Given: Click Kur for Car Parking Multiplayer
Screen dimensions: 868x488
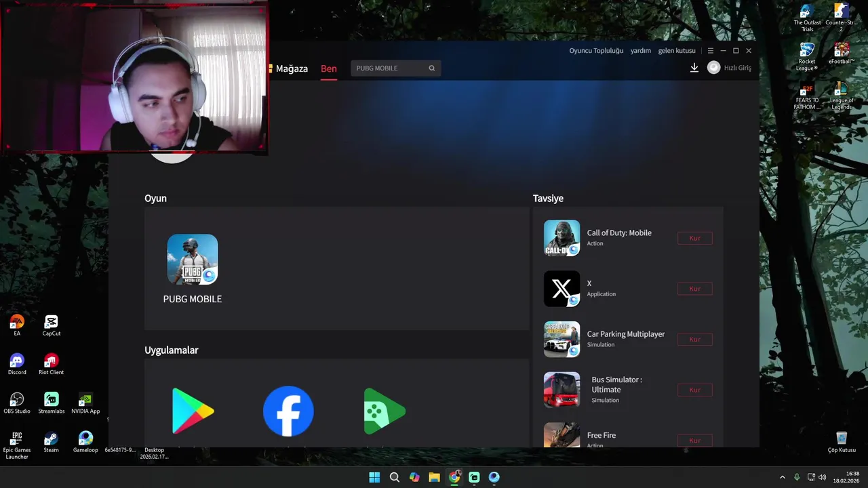Looking at the screenshot, I should point(694,339).
